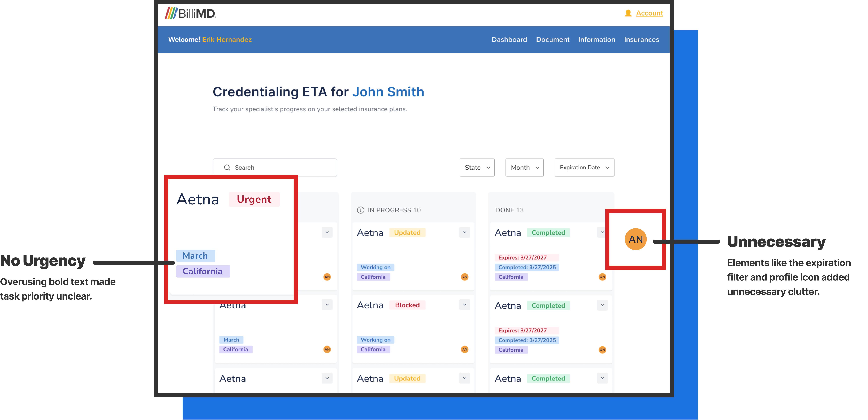
Task: Click the In Progress info icon
Action: point(360,210)
